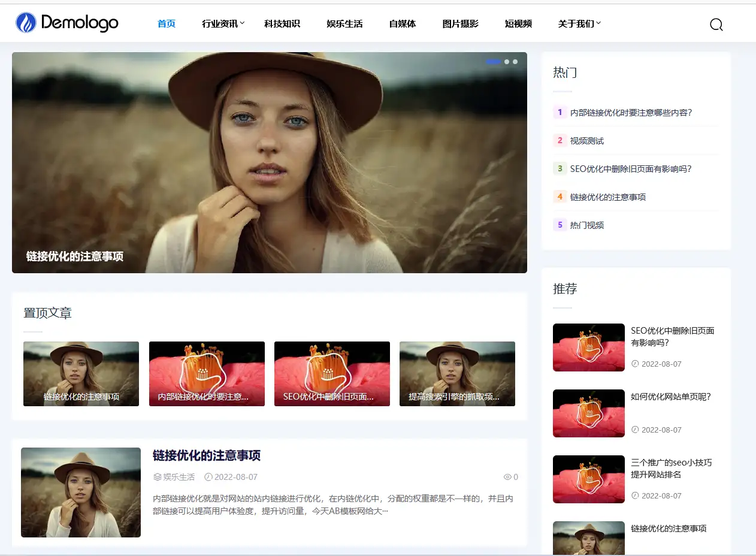This screenshot has width=756, height=556.
Task: Open article title 链接优化的注意事项 in list
Action: (x=206, y=456)
